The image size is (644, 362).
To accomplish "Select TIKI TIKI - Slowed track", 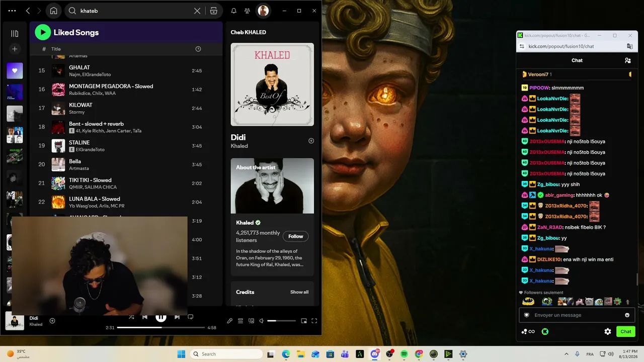I will pos(90,180).
